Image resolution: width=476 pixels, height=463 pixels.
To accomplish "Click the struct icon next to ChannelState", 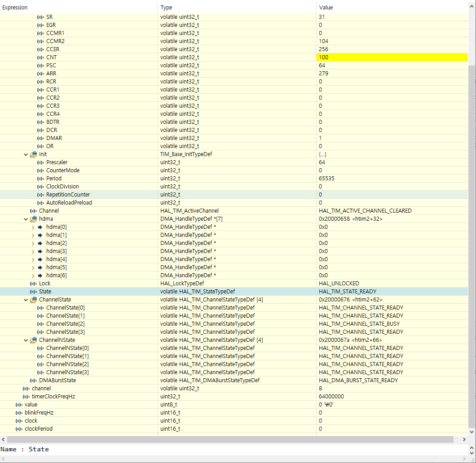I will 33,299.
